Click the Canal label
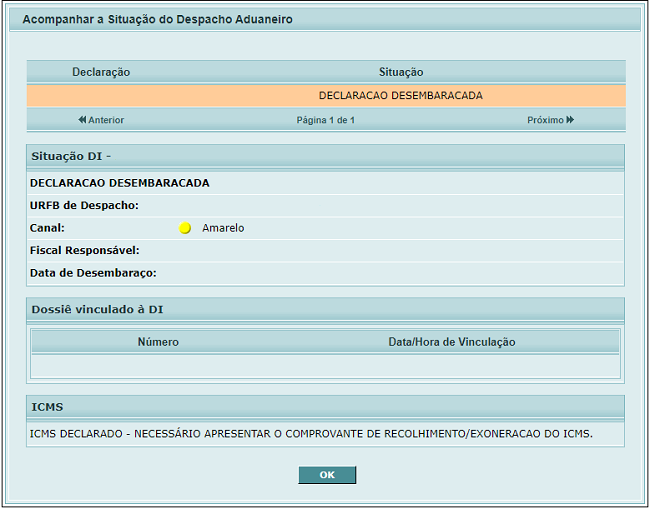The width and height of the screenshot is (650, 509). [x=47, y=228]
